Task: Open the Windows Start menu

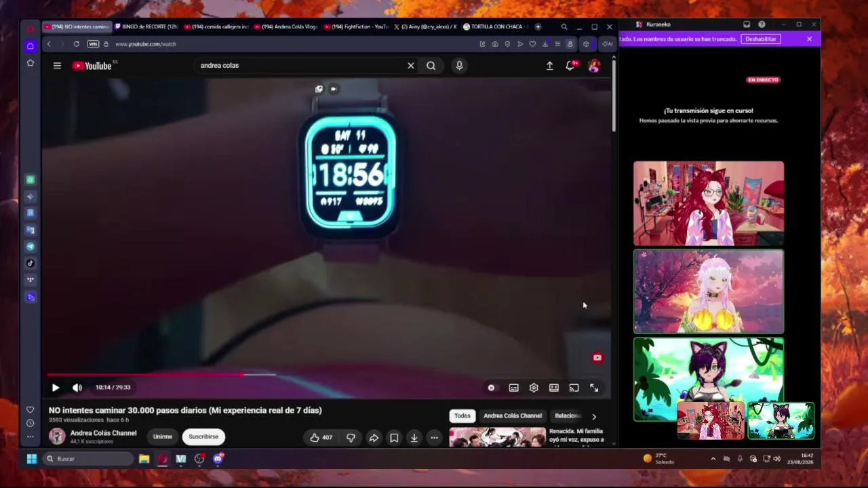Action: click(x=31, y=459)
